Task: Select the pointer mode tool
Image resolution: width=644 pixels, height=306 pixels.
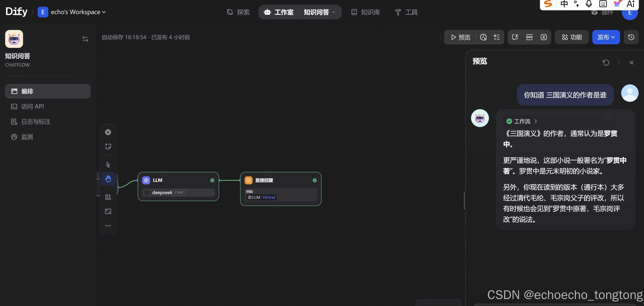Action: click(108, 165)
